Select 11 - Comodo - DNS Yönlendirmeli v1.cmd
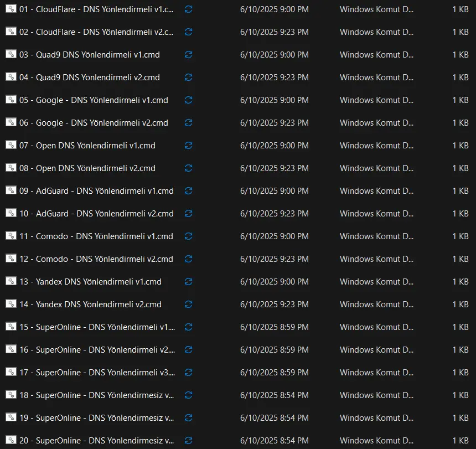Screen dimensions: 476x449 tap(96, 236)
